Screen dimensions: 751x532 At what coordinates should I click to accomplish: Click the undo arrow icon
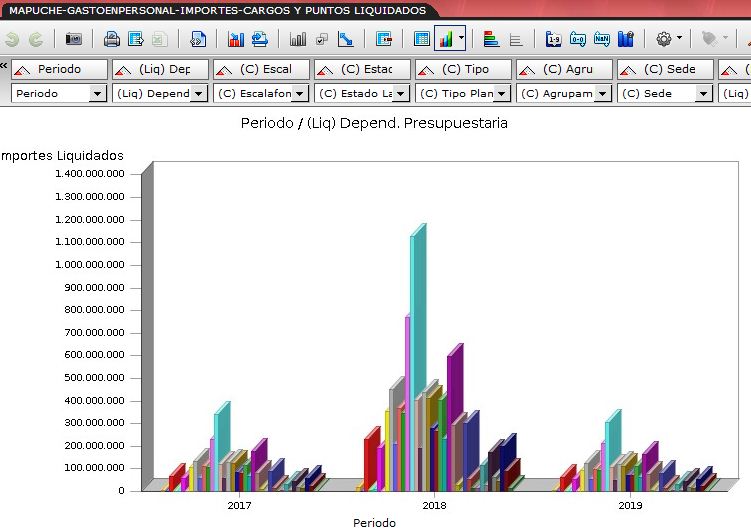(x=12, y=39)
